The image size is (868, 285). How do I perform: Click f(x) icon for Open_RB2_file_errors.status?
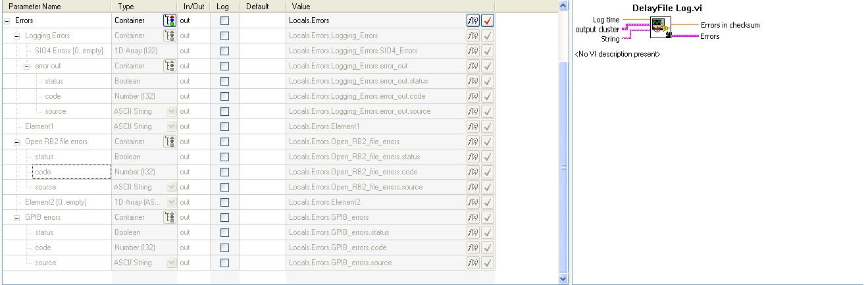pyautogui.click(x=472, y=157)
